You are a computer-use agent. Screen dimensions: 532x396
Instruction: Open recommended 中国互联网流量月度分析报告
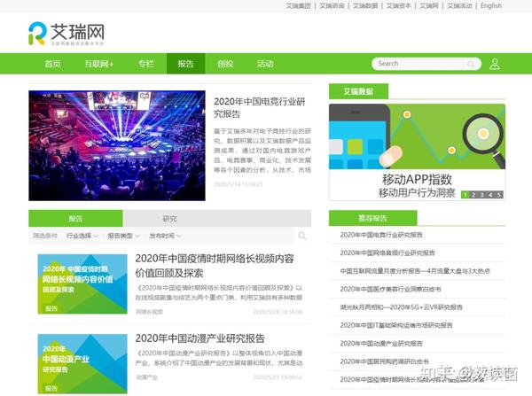click(x=415, y=271)
